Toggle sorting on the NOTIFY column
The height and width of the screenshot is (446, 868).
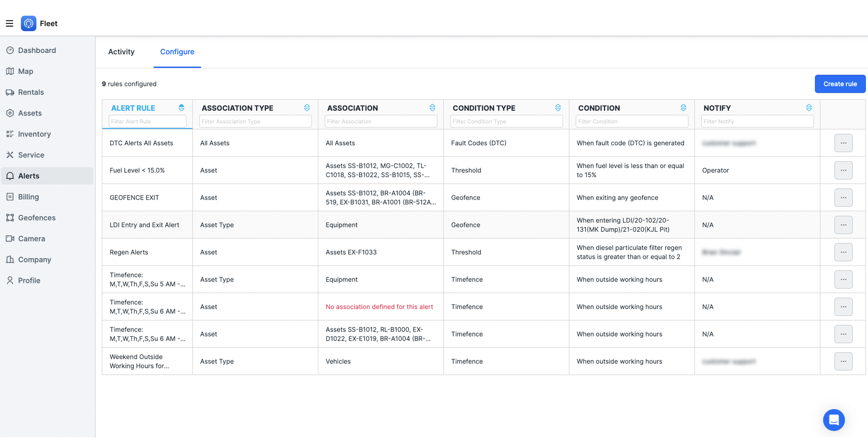point(809,108)
